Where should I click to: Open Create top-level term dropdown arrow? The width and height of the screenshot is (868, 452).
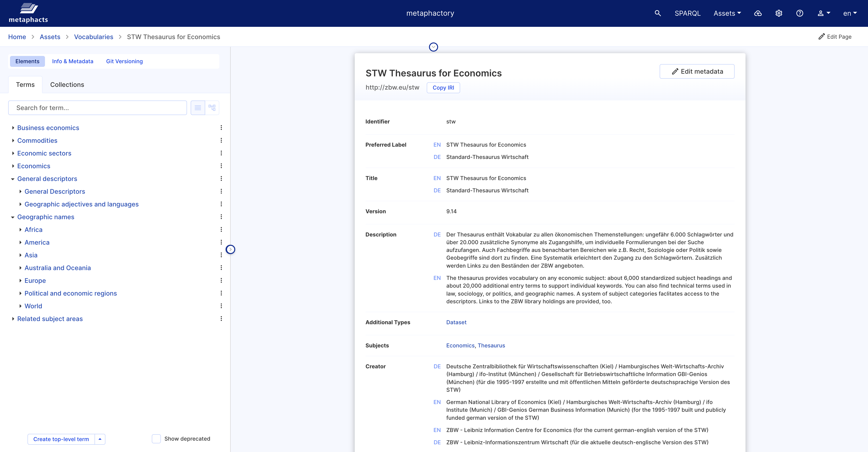(100, 439)
